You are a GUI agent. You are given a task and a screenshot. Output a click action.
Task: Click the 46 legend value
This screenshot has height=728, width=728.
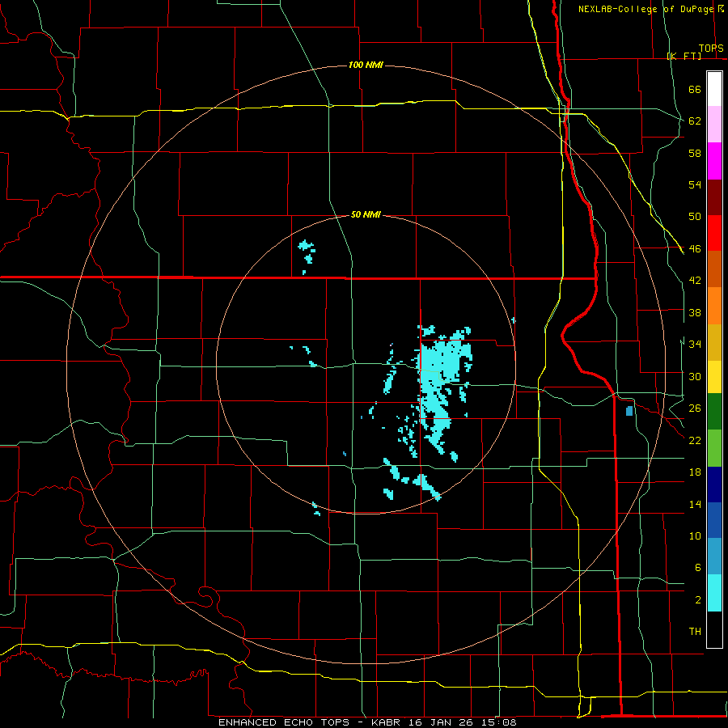[x=695, y=249]
